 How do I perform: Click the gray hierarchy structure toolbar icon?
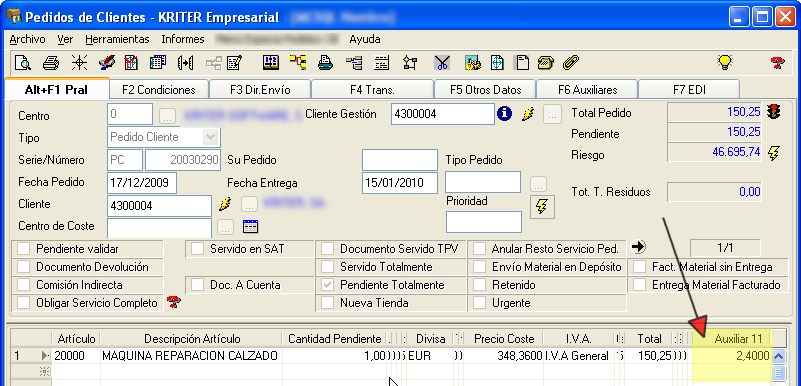pos(354,63)
